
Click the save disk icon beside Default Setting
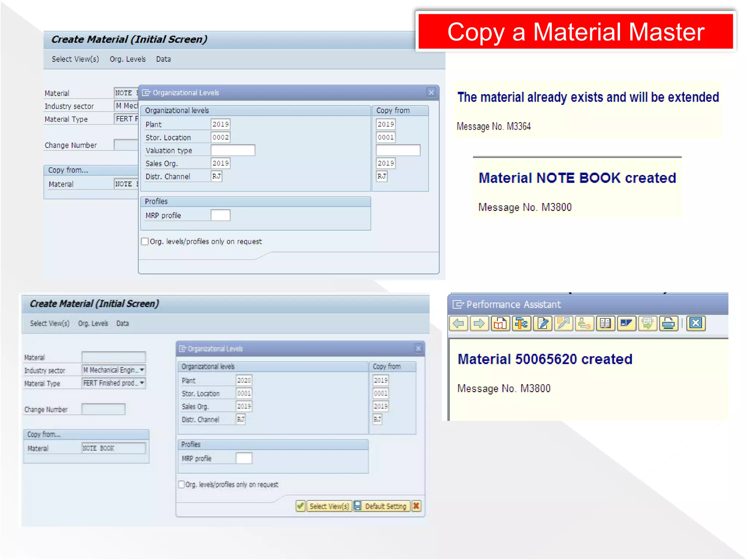click(358, 506)
